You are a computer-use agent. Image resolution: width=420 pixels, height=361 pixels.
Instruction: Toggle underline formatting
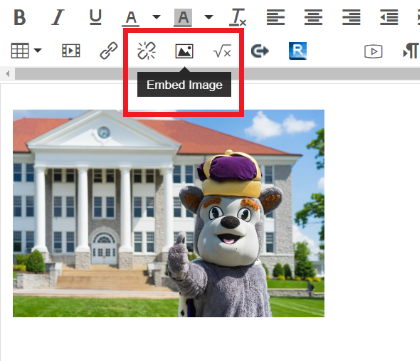pyautogui.click(x=96, y=17)
